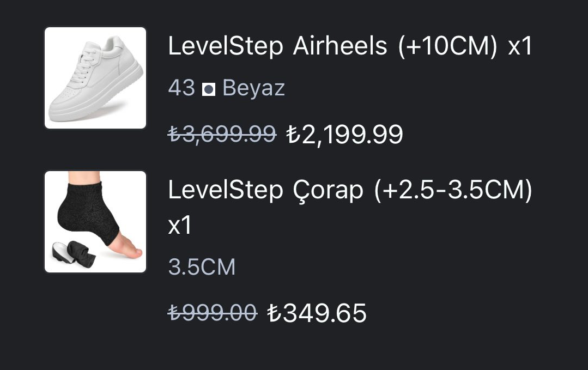588x370 pixels.
Task: Click the x1 quantity beside (+10CM)
Action: point(520,47)
